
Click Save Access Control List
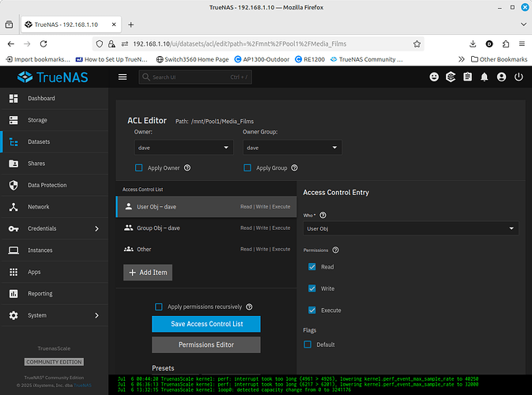pos(206,324)
